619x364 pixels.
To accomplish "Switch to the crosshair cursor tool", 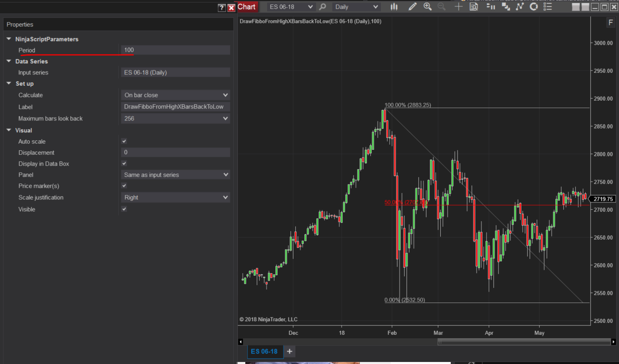I will pyautogui.click(x=458, y=7).
